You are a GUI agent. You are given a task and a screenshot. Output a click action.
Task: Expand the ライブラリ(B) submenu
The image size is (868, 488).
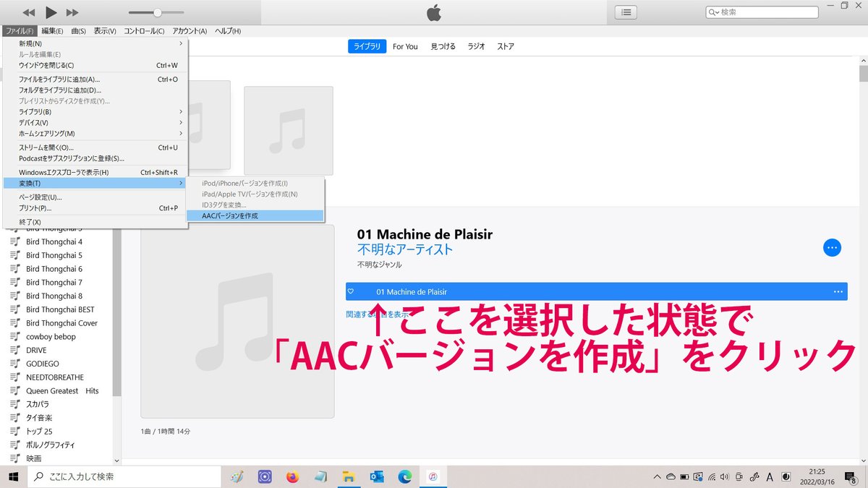(95, 112)
